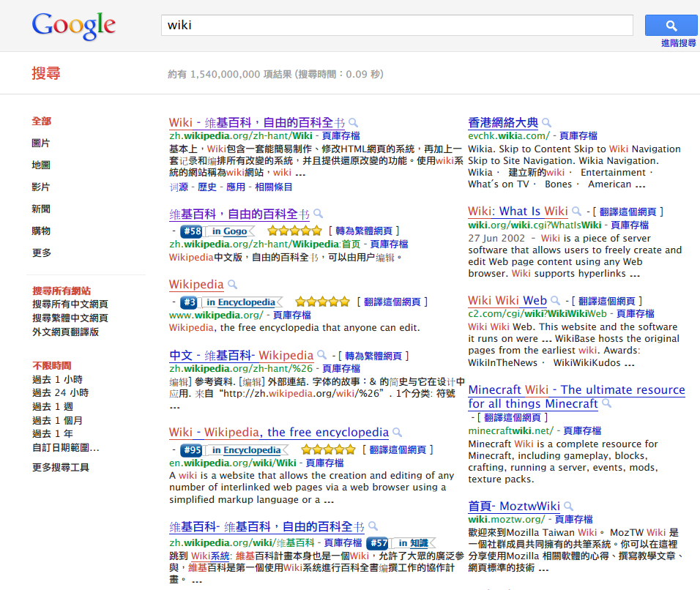This screenshot has width=700, height=590.
Task: Click the blue magnifier search button
Action: (671, 26)
